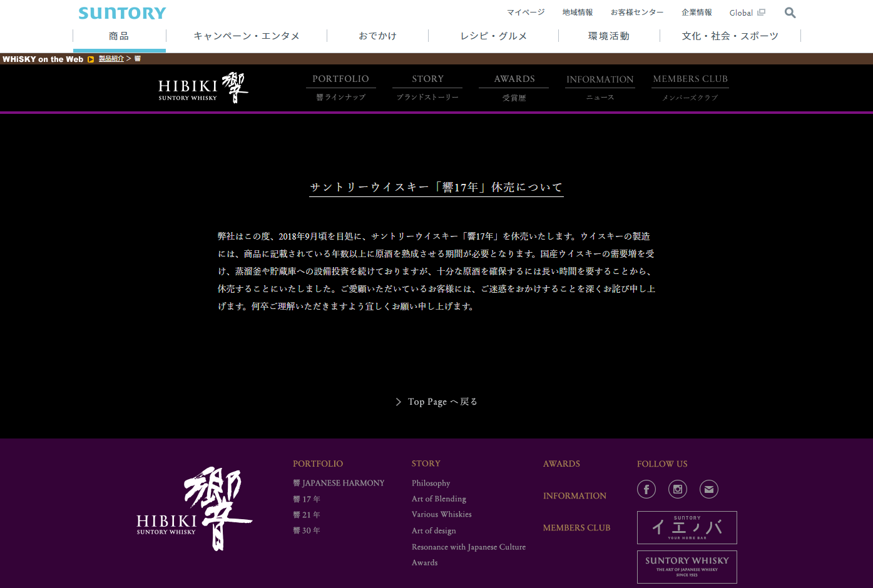Open Art of design footer link

[434, 530]
